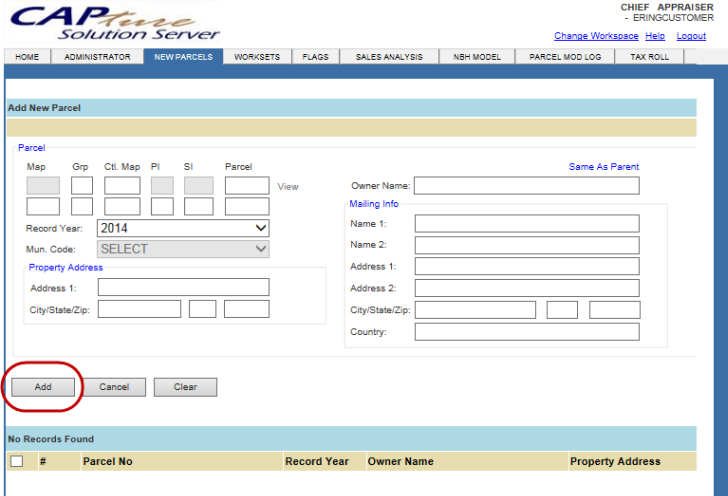Toggle the select-all checkbox in records table

click(x=17, y=461)
